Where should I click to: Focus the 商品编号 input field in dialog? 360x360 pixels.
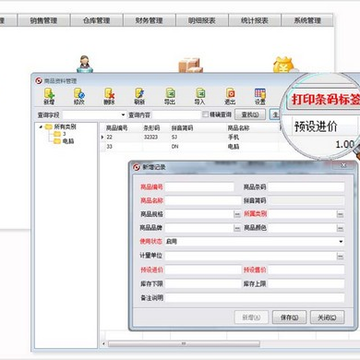(x=199, y=187)
